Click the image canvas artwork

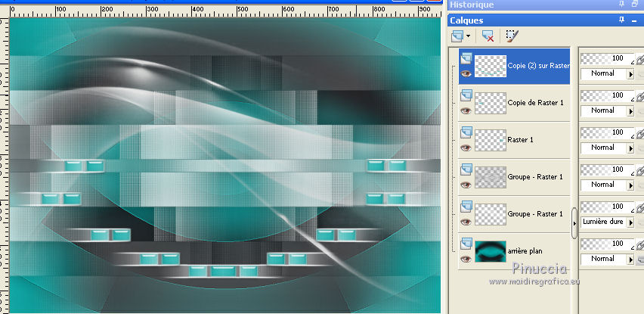tap(224, 165)
